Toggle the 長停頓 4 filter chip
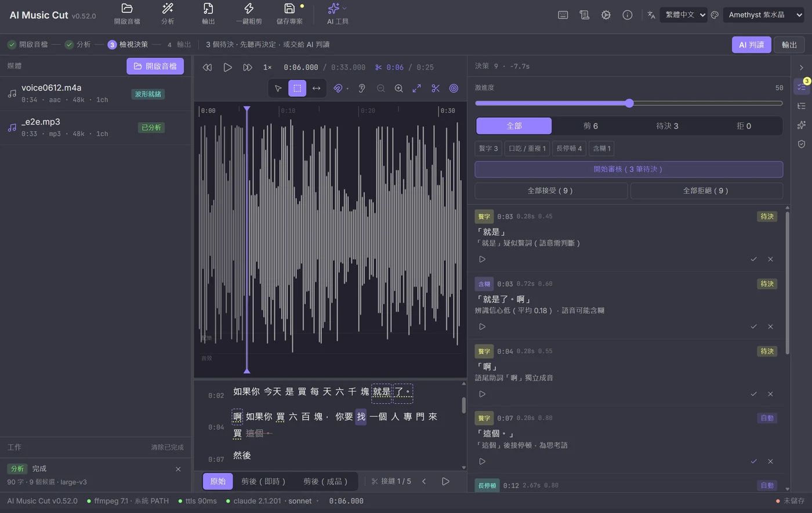 point(569,148)
